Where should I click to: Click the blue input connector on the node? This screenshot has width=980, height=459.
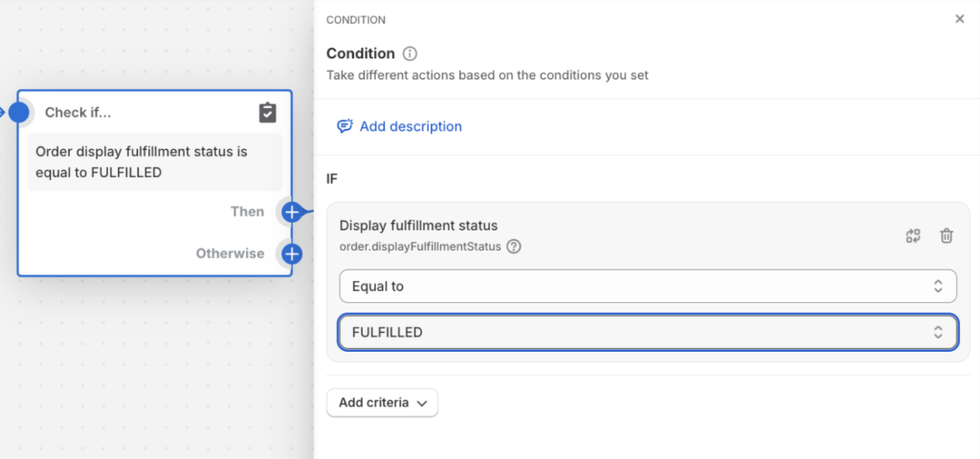pos(18,113)
